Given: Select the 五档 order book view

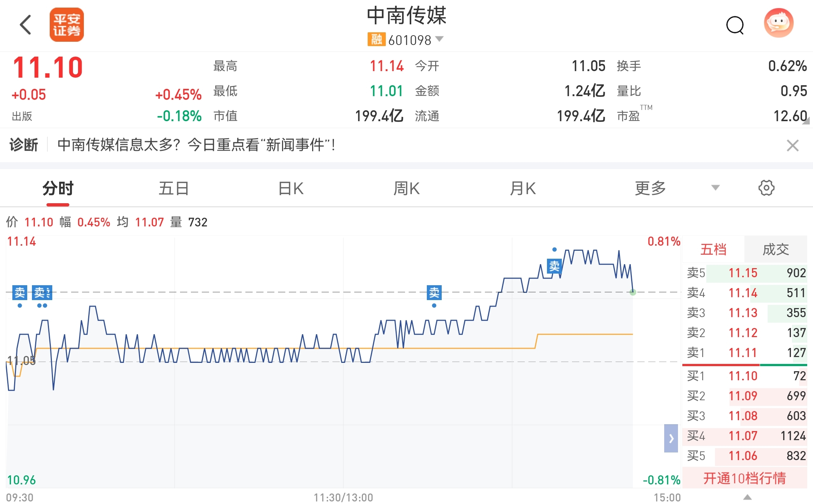Looking at the screenshot, I should pyautogui.click(x=713, y=250).
